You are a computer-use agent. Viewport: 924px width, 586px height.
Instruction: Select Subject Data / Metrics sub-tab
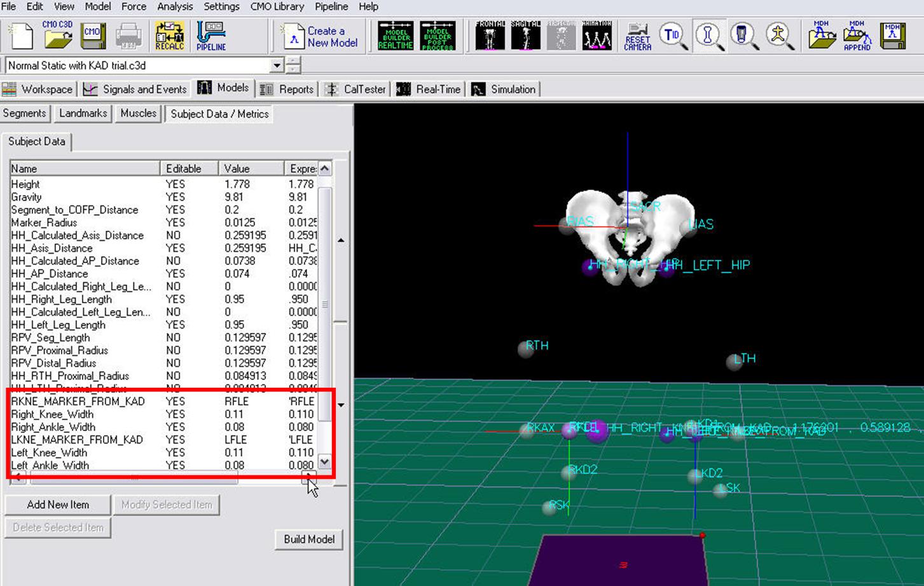pos(219,114)
